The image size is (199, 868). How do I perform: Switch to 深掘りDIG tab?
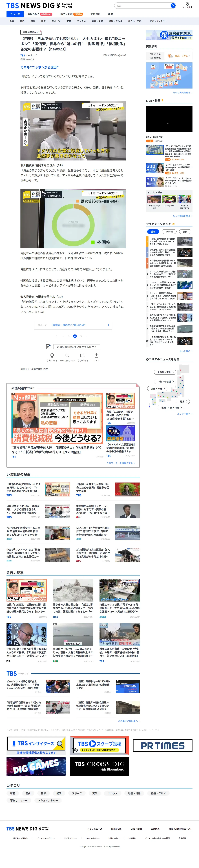point(40,14)
